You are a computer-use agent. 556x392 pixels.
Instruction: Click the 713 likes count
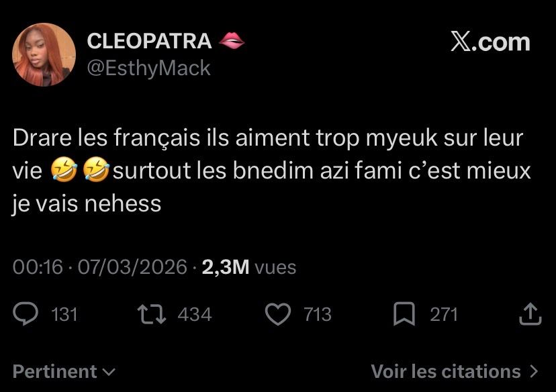pyautogui.click(x=318, y=314)
